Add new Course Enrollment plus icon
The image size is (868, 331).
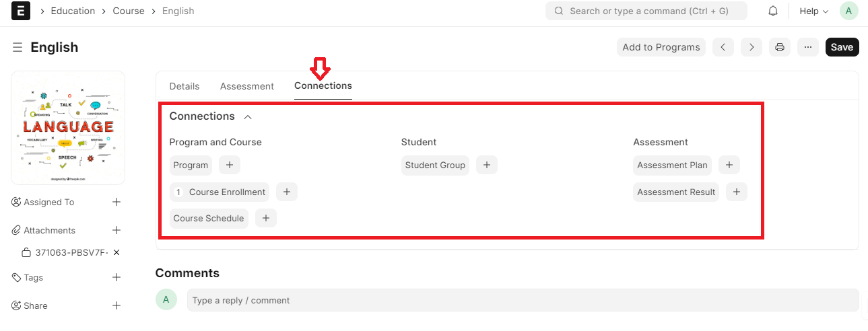coord(286,192)
